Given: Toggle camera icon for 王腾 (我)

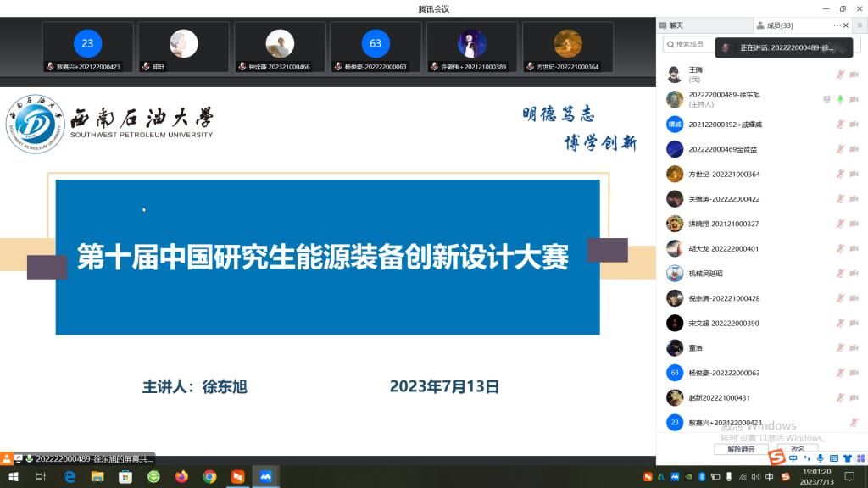Looking at the screenshot, I should (853, 75).
